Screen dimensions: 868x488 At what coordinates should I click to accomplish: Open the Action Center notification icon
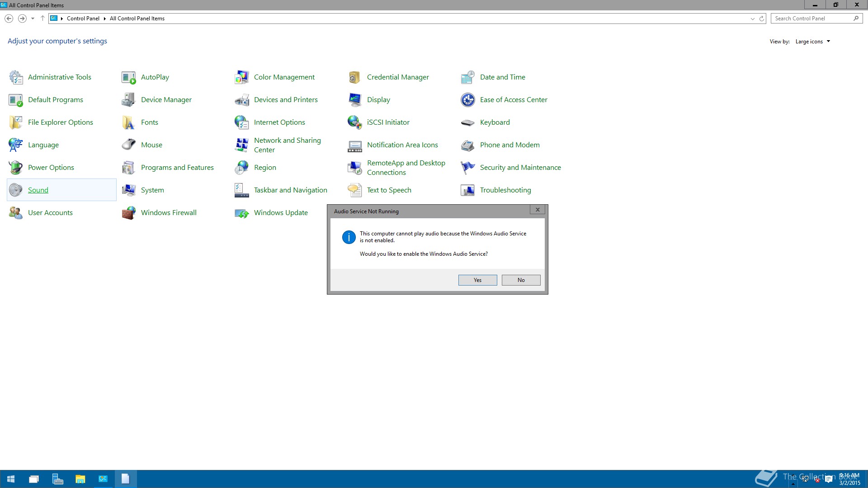(x=829, y=479)
